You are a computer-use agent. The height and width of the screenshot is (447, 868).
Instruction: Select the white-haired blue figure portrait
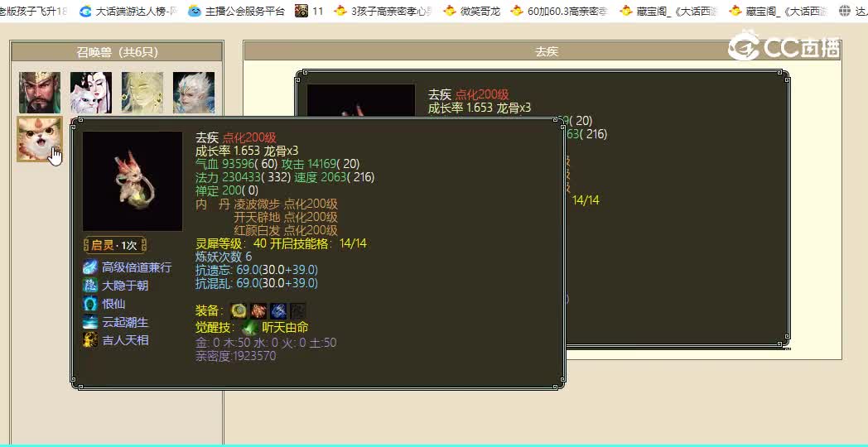(x=194, y=93)
